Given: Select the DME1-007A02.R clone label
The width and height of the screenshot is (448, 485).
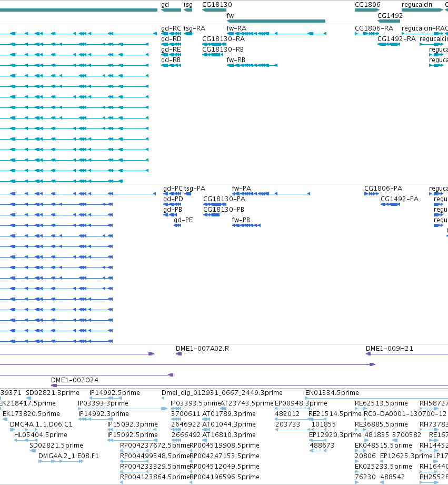Looking at the screenshot, I should click(x=203, y=349).
